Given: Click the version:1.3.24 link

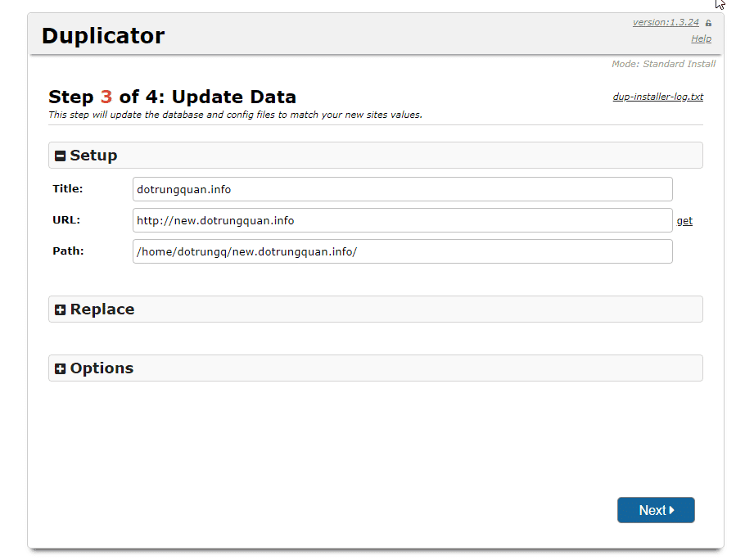Looking at the screenshot, I should coord(667,22).
